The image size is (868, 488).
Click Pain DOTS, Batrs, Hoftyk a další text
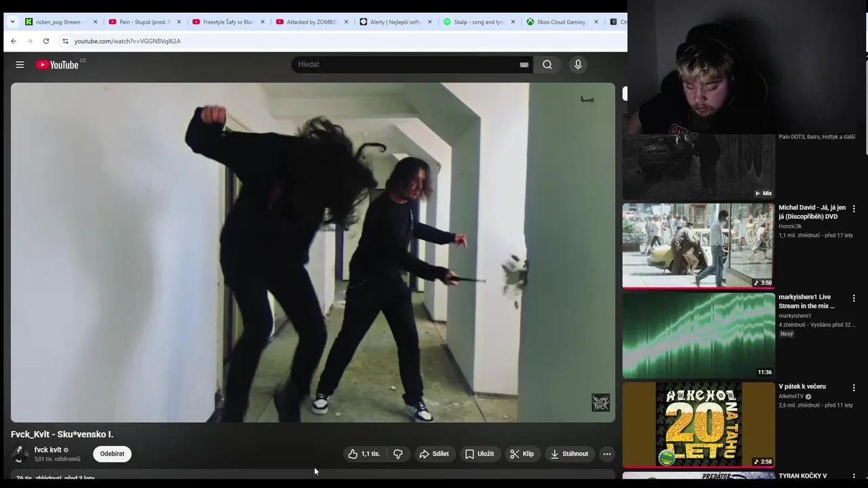pos(817,137)
